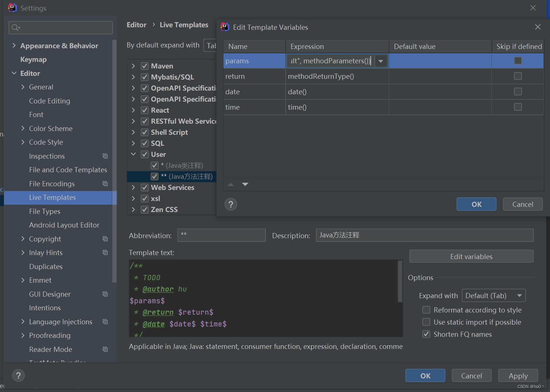Click the Description field with Java方法注释
The image size is (550, 392).
[x=425, y=235]
